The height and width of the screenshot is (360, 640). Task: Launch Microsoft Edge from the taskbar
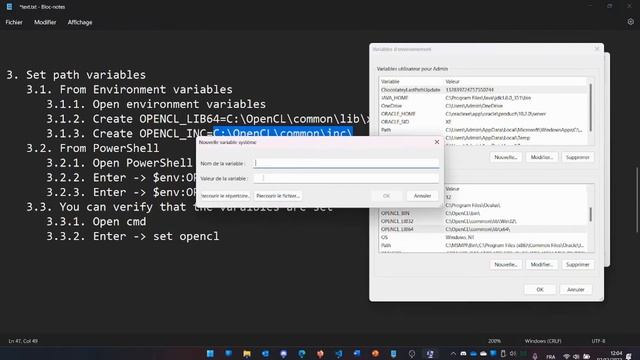tap(302, 353)
